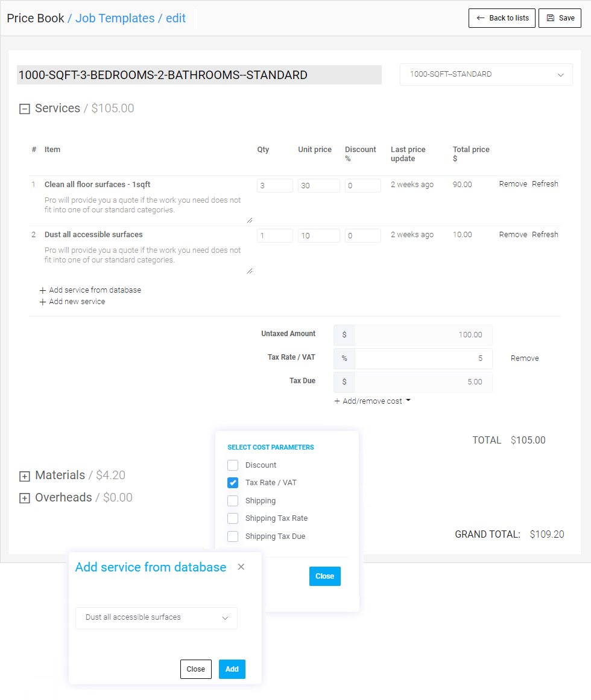591x700 pixels.
Task: Open the 1000-SQFT--STANDARD dropdown
Action: pos(486,75)
